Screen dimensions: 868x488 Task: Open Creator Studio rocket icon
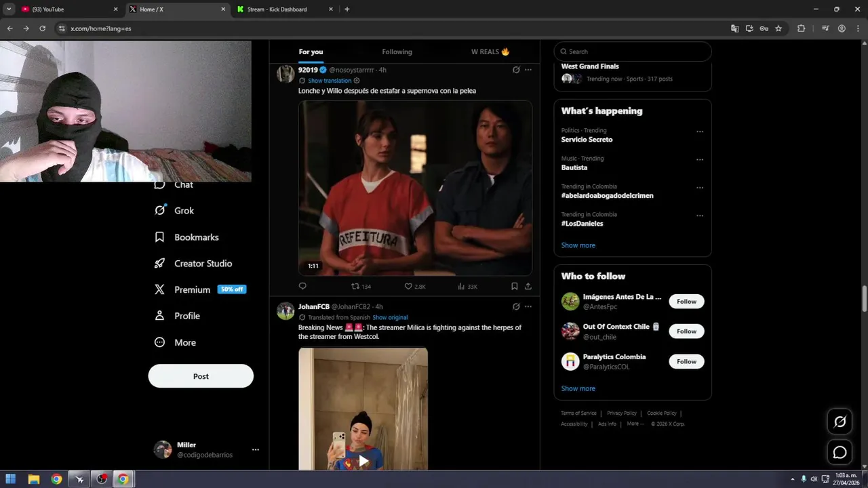[x=159, y=264]
